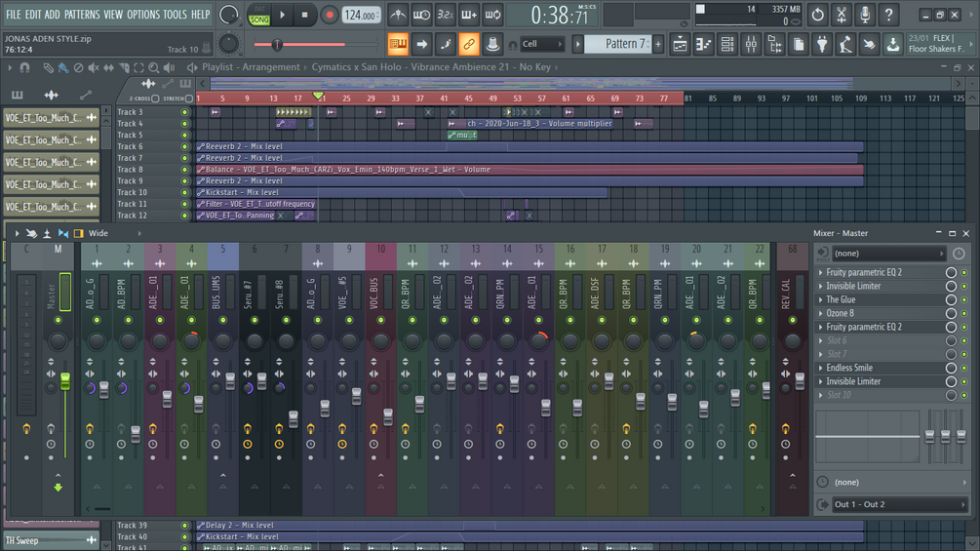The height and width of the screenshot is (551, 980).
Task: Open the Piano roll view icon
Action: [703, 44]
